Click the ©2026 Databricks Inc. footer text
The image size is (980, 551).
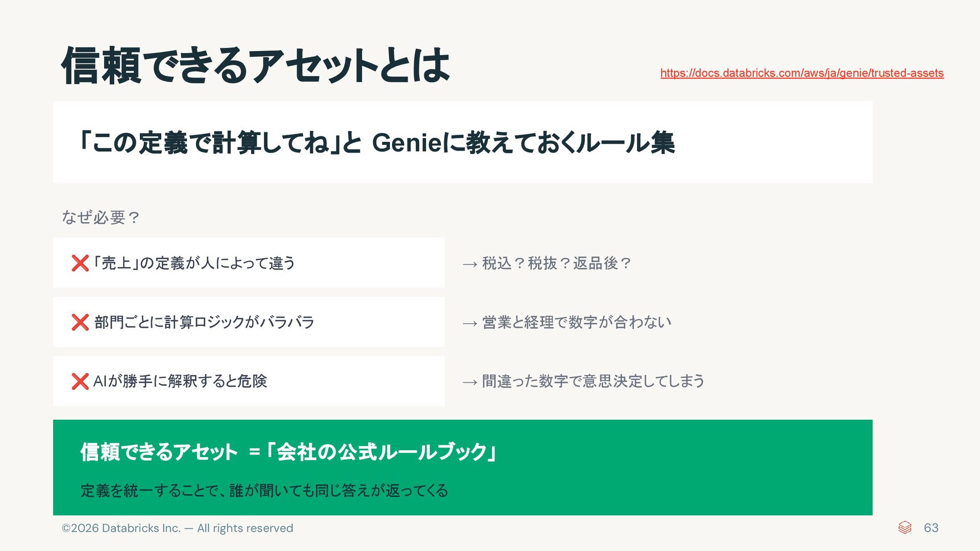point(177,528)
